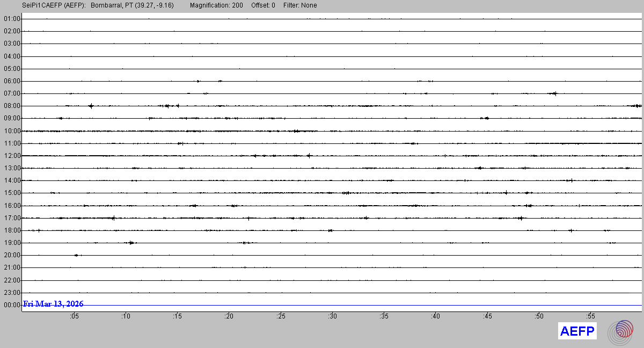Click the :55 minute axis marker
Image resolution: width=644 pixels, height=348 pixels.
591,316
